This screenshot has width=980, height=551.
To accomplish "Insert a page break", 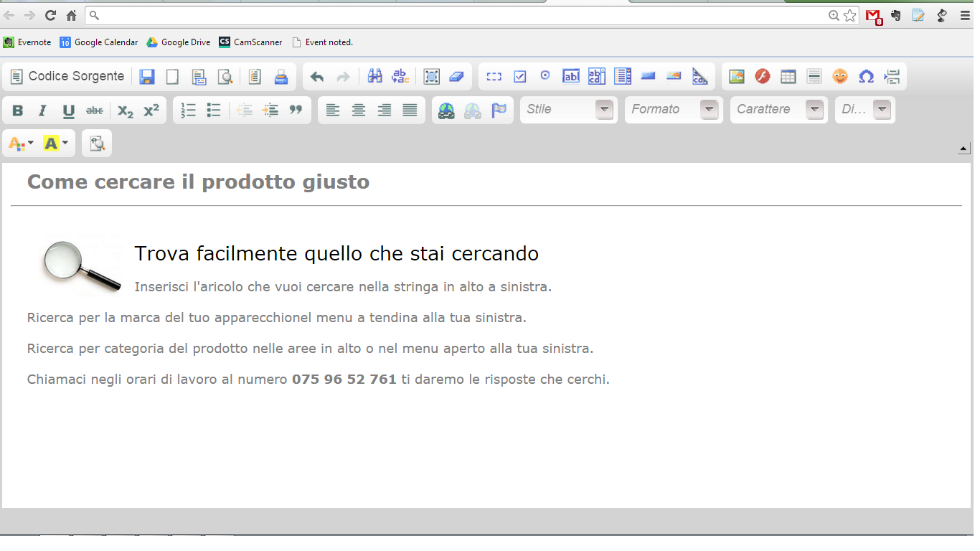I will click(892, 77).
